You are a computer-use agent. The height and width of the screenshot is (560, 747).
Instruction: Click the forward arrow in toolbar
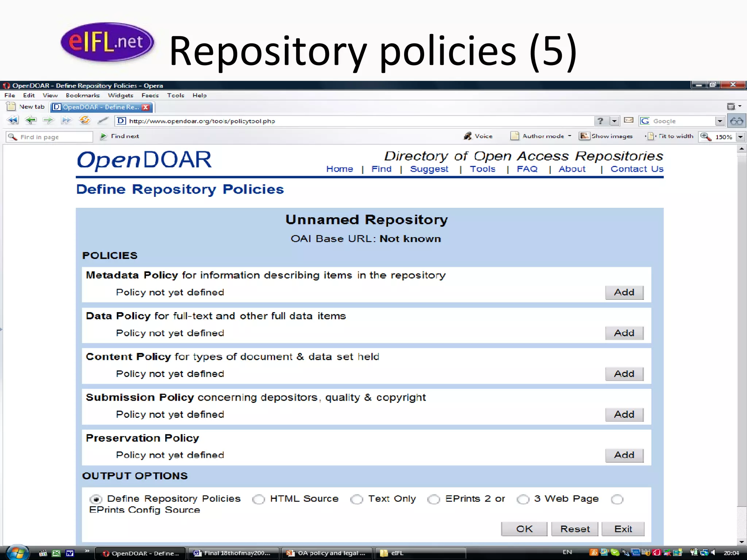pyautogui.click(x=48, y=120)
